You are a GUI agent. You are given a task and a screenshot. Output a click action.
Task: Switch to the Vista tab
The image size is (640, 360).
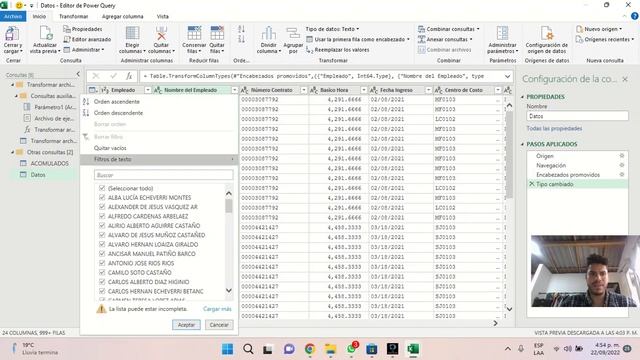click(162, 16)
